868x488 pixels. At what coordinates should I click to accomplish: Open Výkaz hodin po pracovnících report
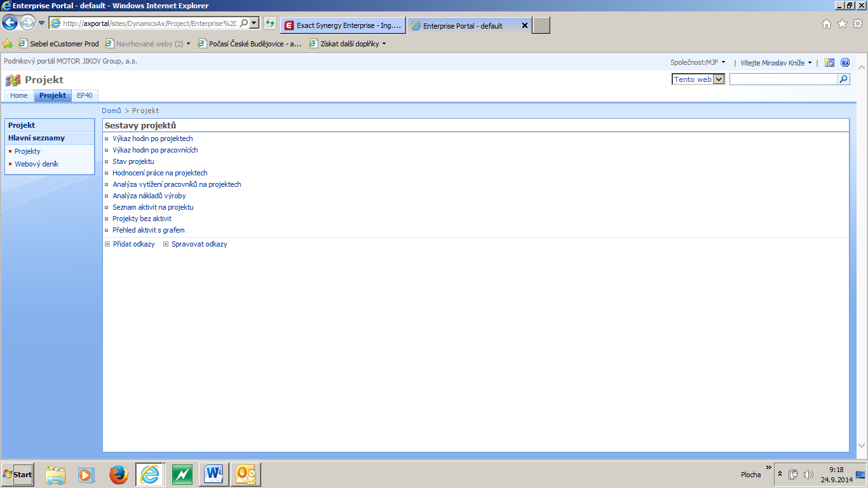(x=155, y=150)
